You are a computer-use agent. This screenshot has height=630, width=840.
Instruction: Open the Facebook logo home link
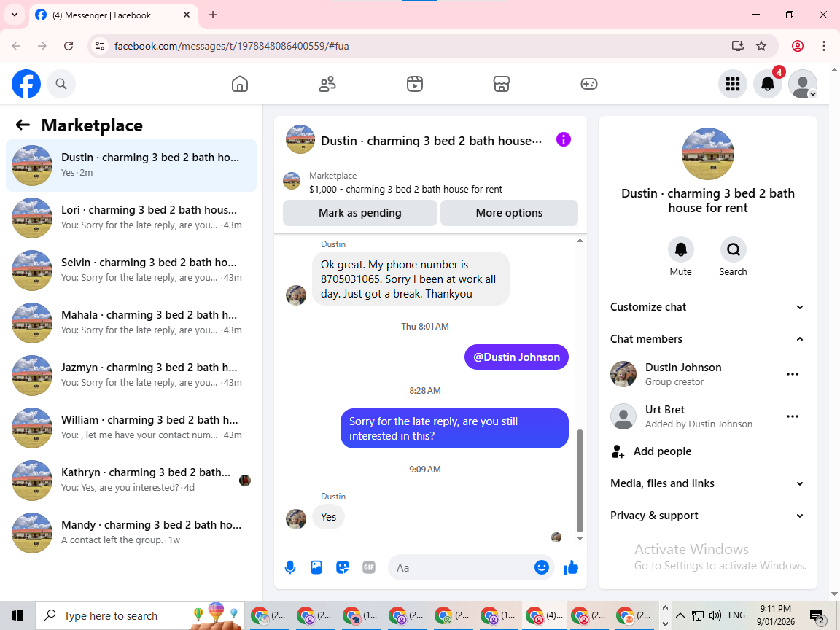(x=26, y=84)
